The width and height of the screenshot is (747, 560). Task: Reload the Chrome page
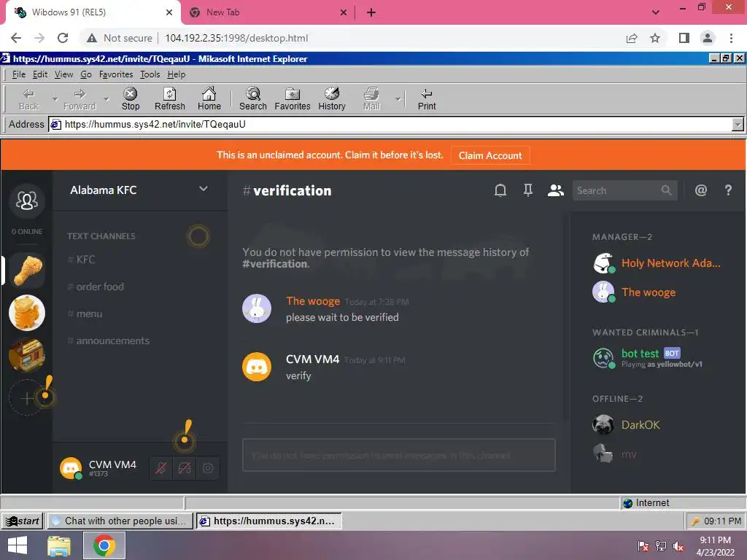[x=63, y=38]
